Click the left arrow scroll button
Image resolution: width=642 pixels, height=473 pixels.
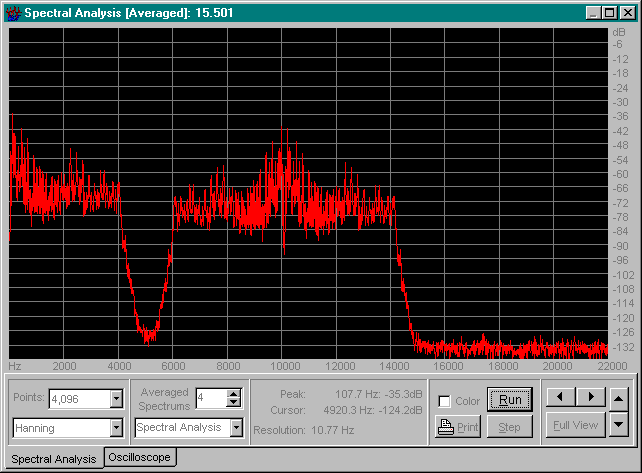point(560,397)
